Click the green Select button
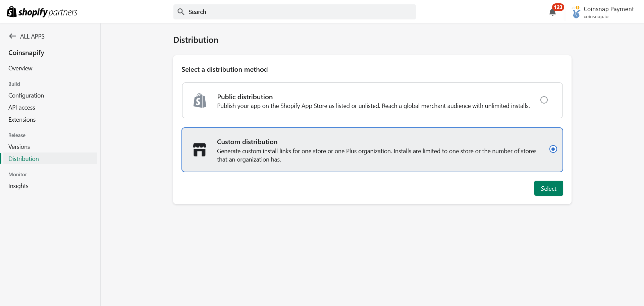The image size is (644, 306). tap(548, 188)
